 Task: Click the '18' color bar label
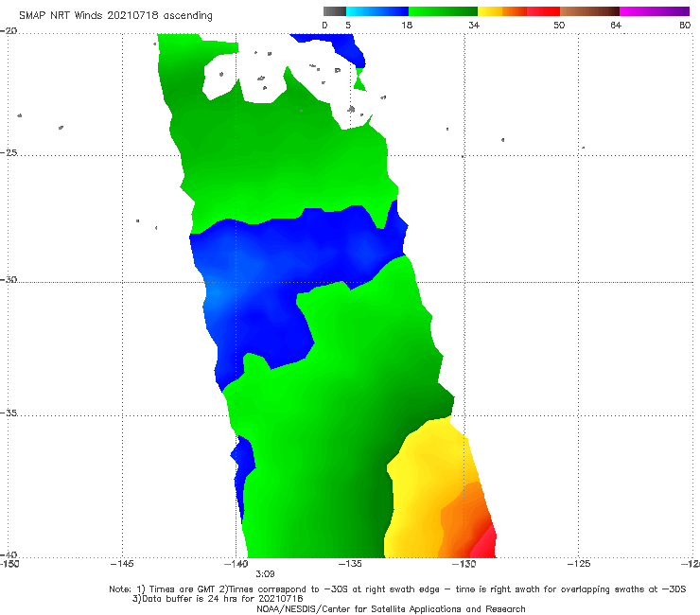click(x=407, y=25)
